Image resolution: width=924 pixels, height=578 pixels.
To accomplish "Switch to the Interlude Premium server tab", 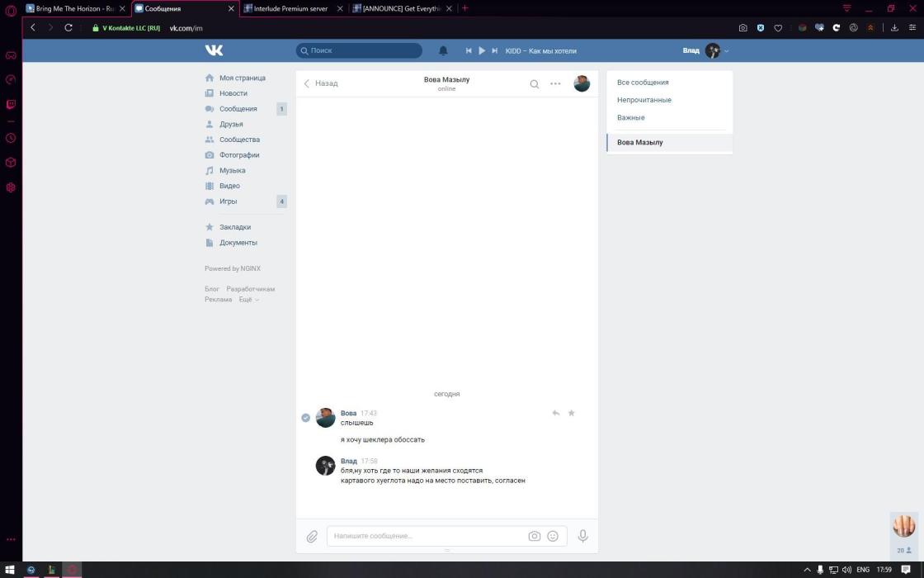I will coord(290,8).
